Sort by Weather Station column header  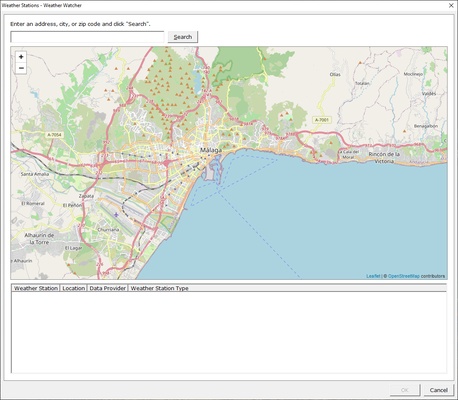(x=36, y=288)
